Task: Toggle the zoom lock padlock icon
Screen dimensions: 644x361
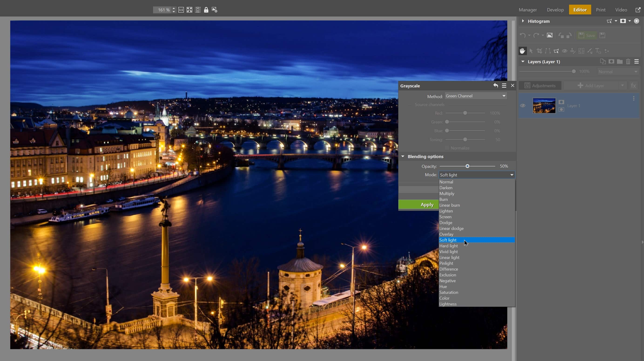Action: coord(206,10)
